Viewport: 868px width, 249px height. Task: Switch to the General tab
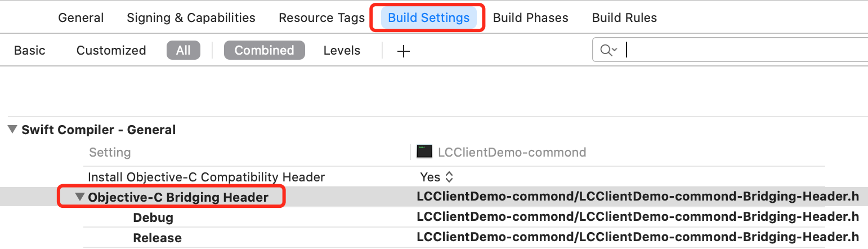81,17
